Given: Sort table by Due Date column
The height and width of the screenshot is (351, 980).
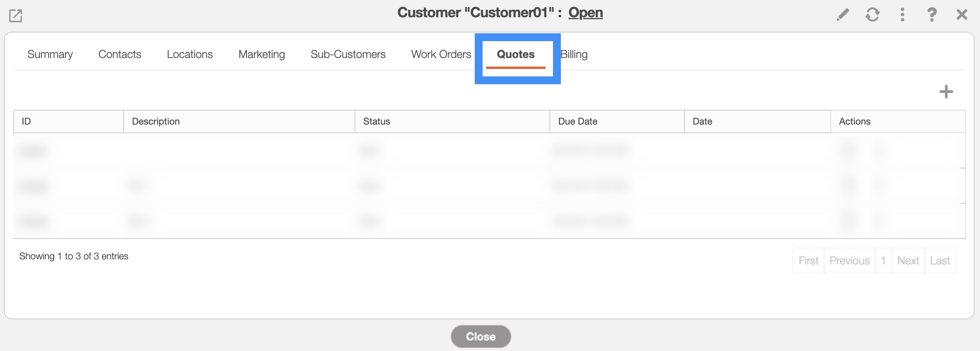Looking at the screenshot, I should 578,121.
